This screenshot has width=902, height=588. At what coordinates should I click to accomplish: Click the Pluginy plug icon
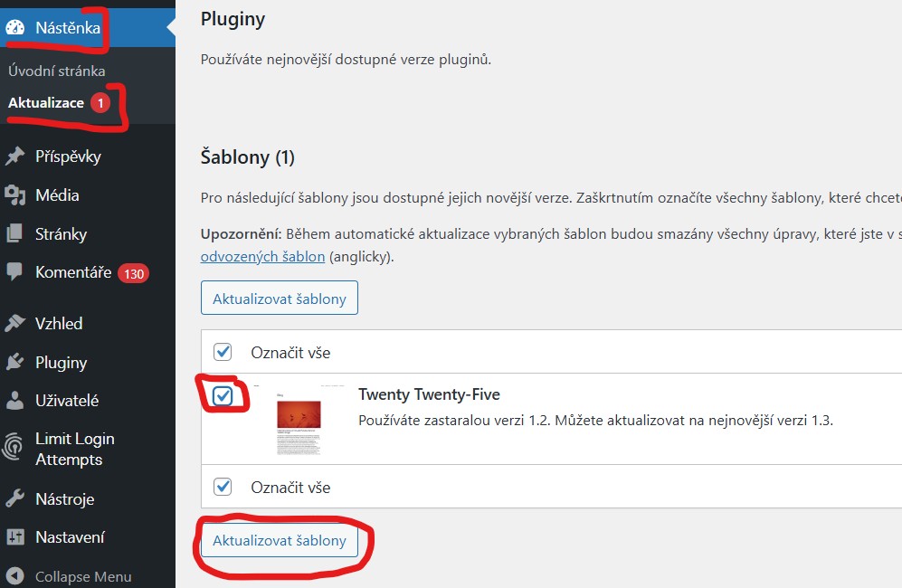(14, 363)
